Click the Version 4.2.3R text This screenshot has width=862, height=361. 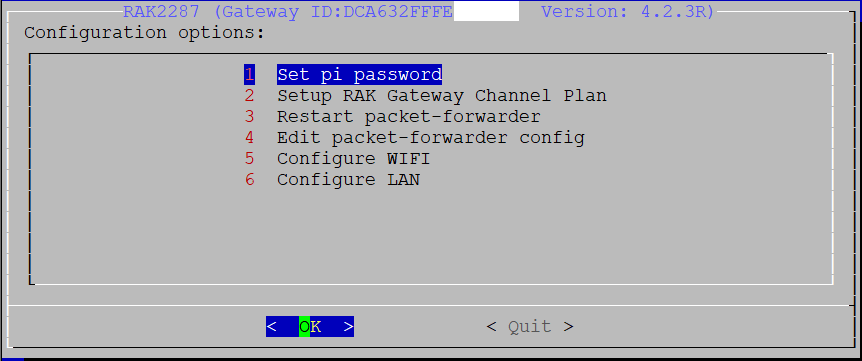pos(628,12)
